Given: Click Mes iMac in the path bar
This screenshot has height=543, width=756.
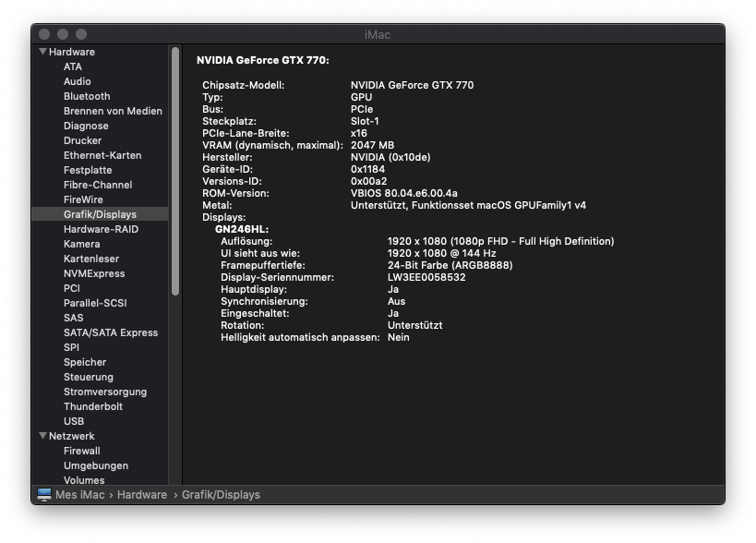Looking at the screenshot, I should (80, 495).
